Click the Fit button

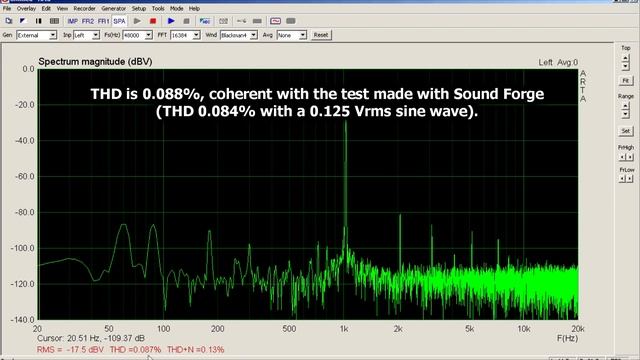[x=625, y=81]
